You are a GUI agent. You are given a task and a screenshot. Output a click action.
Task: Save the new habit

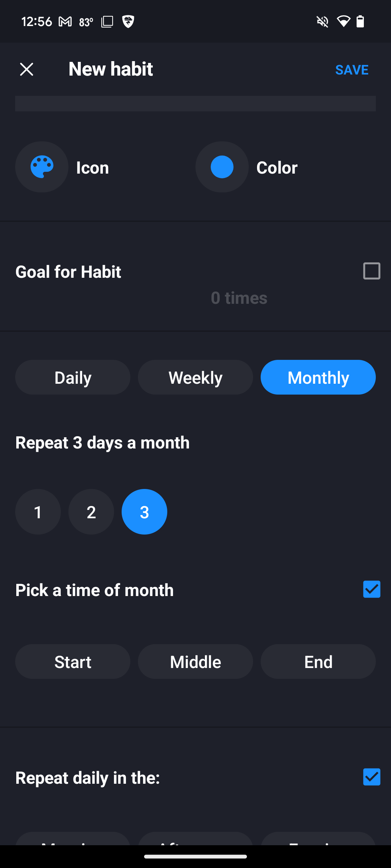coord(352,69)
